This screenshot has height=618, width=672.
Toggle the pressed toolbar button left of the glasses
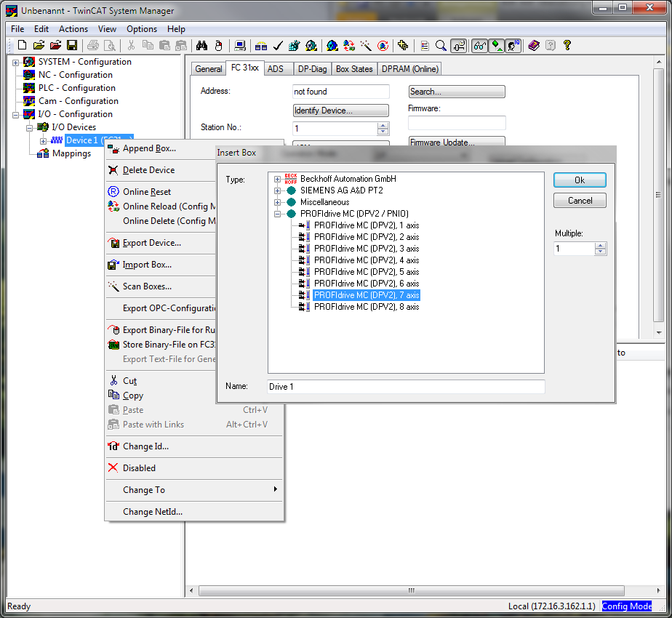[x=459, y=45]
